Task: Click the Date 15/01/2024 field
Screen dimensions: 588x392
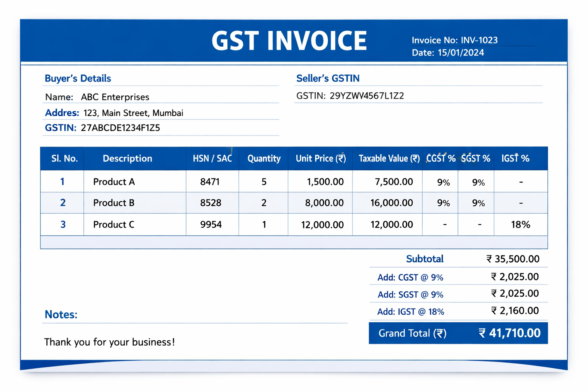Action: (448, 53)
